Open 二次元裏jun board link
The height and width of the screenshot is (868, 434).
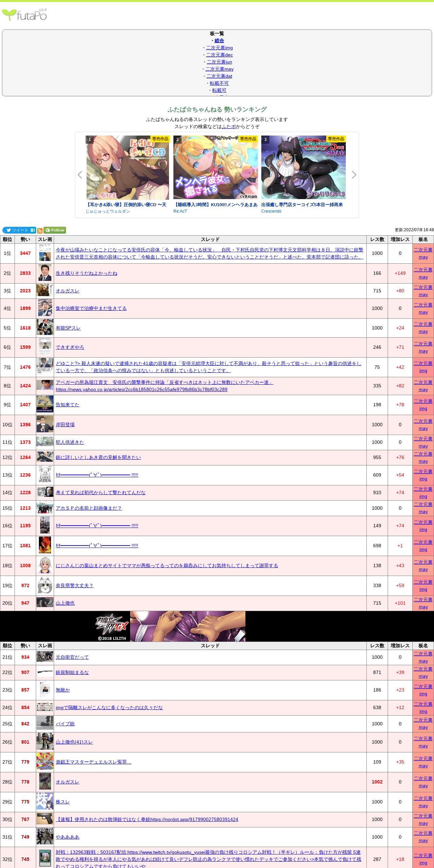click(219, 62)
